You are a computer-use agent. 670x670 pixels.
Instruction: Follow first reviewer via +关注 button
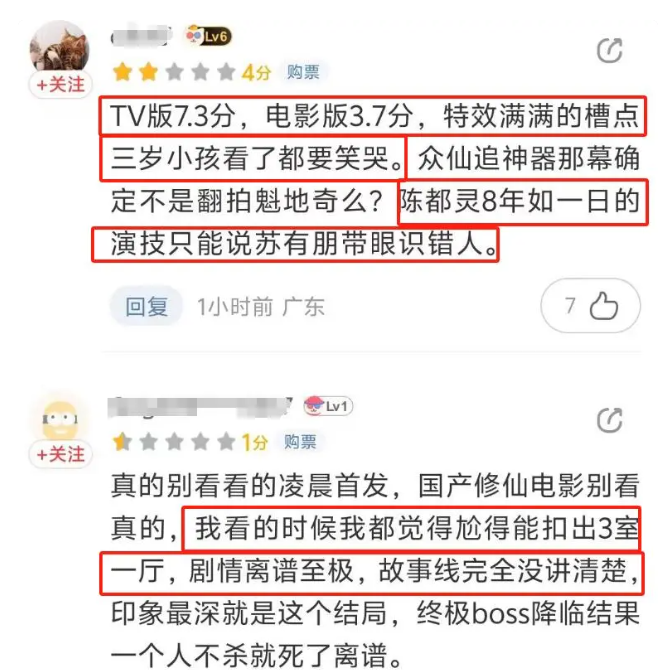point(60,85)
